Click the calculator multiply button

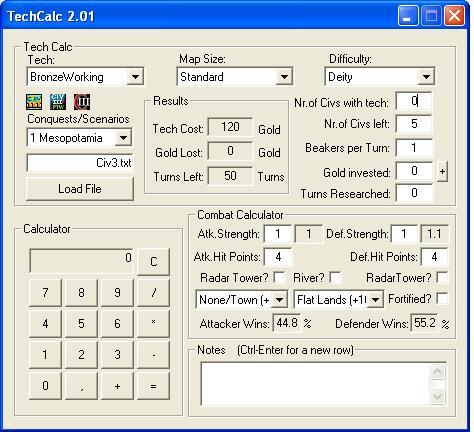153,324
